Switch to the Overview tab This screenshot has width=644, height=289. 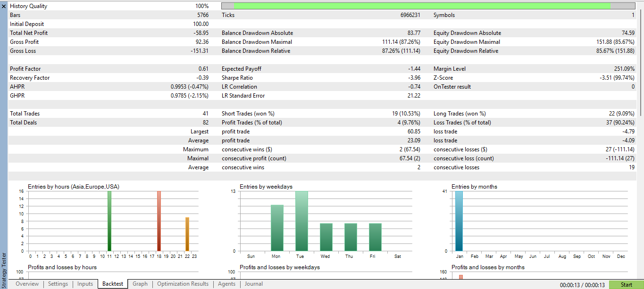pos(27,284)
